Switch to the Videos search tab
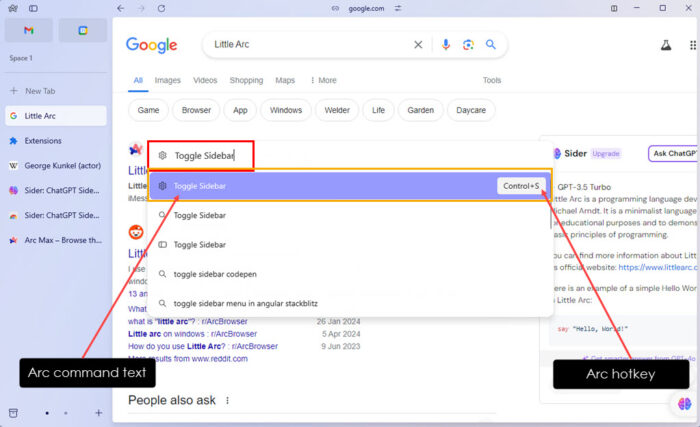This screenshot has width=700, height=427. (x=205, y=80)
